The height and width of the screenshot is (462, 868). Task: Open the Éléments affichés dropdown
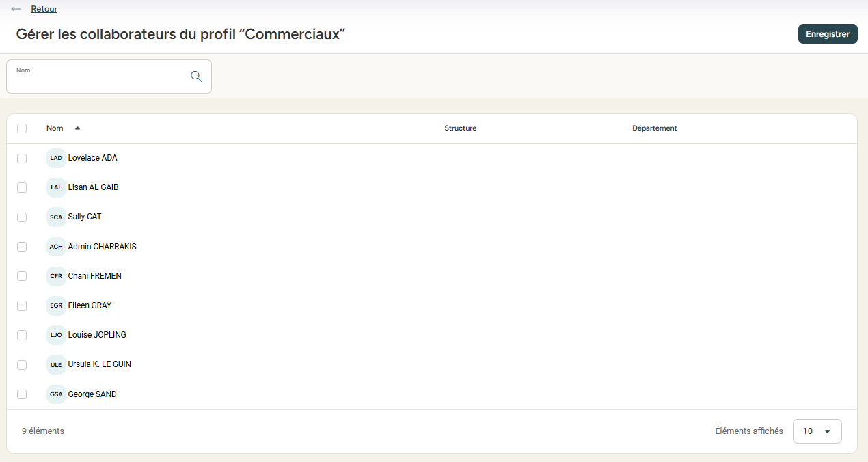click(817, 431)
